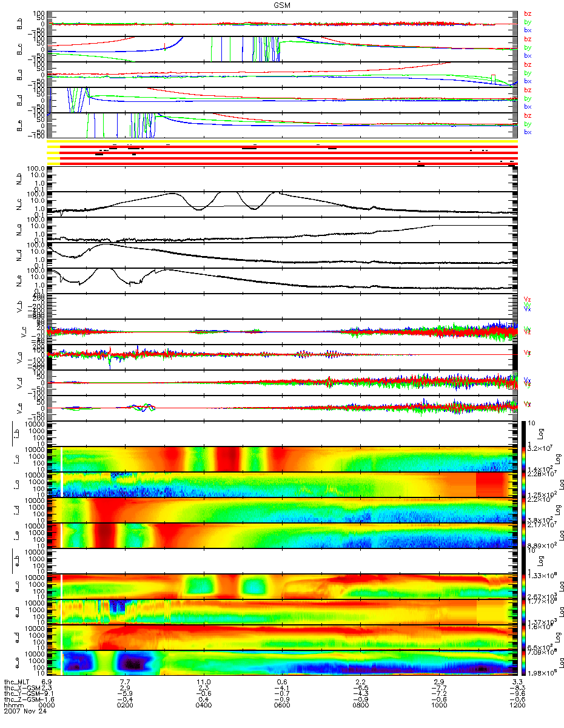Click the i_d ion spectrogram panel

(x=282, y=510)
